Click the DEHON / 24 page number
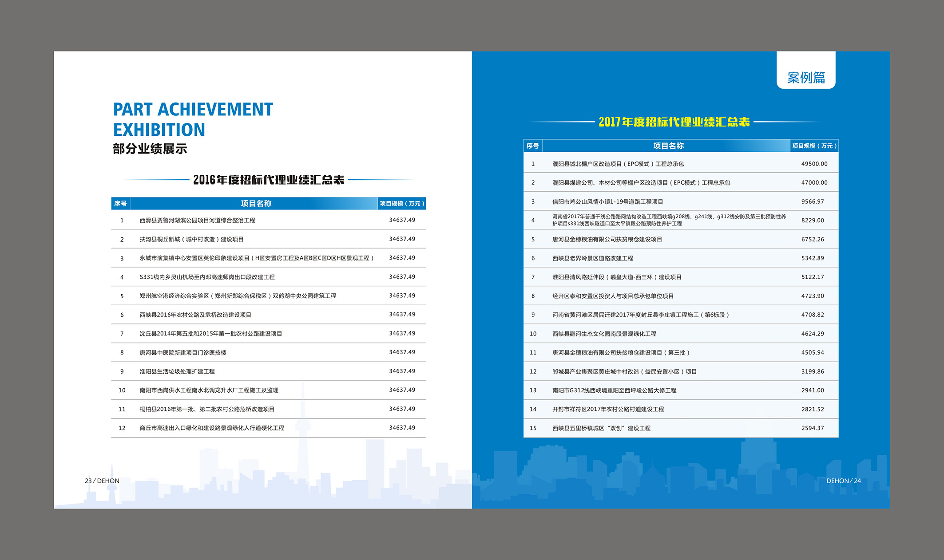 click(843, 481)
